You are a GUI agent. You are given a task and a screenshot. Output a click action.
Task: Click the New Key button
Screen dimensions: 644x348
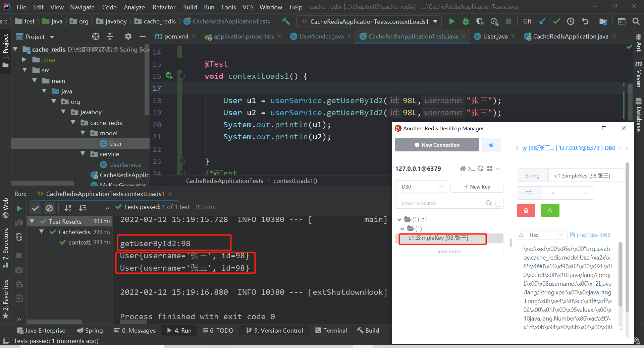pyautogui.click(x=477, y=187)
